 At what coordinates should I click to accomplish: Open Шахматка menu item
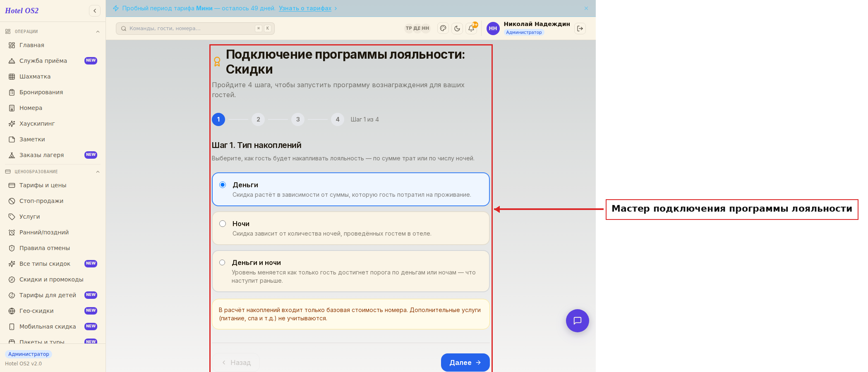pyautogui.click(x=53, y=76)
